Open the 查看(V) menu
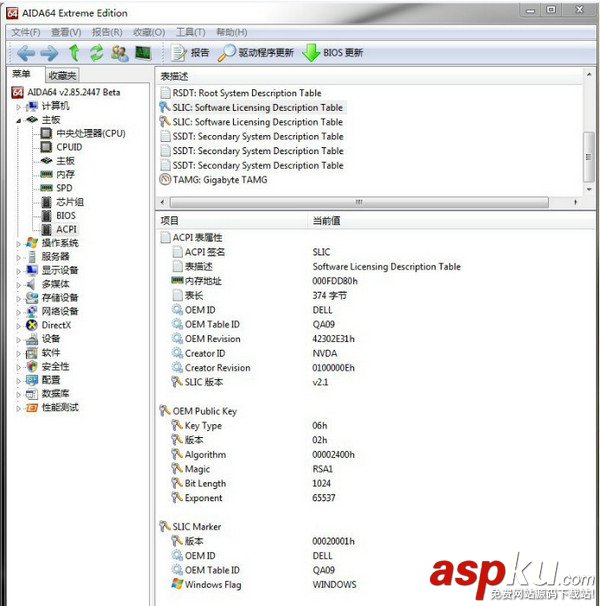The height and width of the screenshot is (606, 600). [x=66, y=32]
